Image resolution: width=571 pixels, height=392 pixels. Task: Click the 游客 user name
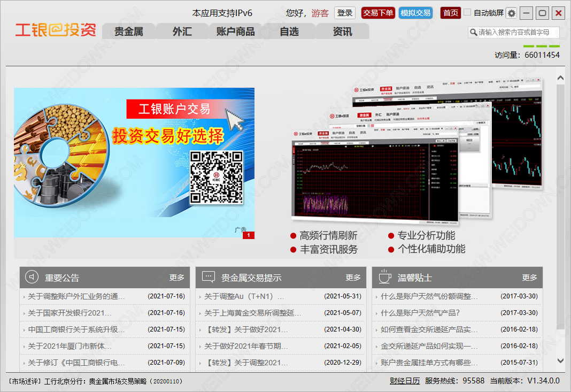tap(320, 13)
